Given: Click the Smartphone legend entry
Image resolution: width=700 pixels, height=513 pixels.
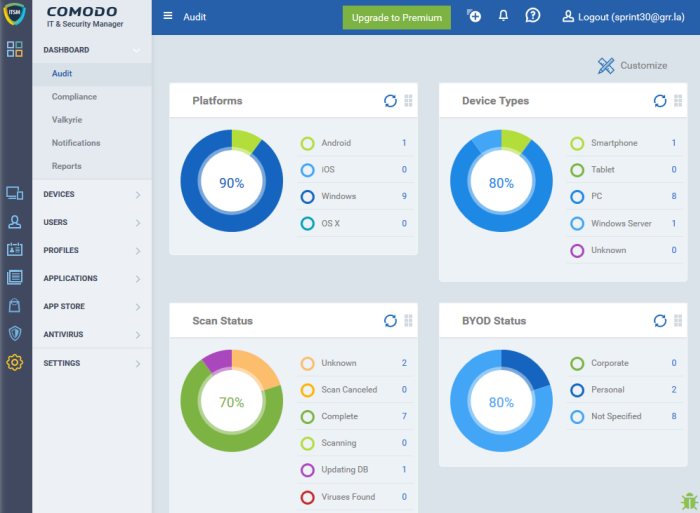Looking at the screenshot, I should tap(614, 143).
